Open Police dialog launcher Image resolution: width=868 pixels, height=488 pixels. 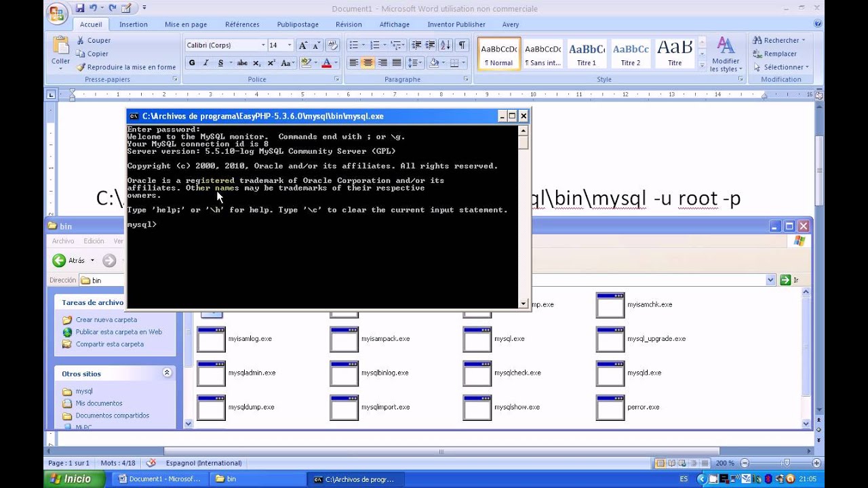[x=337, y=79]
